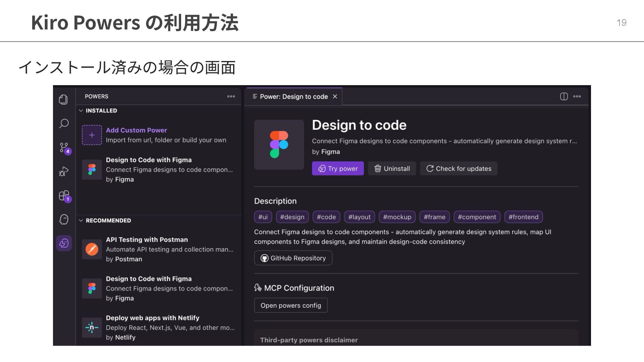The height and width of the screenshot is (362, 644).
Task: Open the Source Control icon with badge 4
Action: (x=64, y=147)
